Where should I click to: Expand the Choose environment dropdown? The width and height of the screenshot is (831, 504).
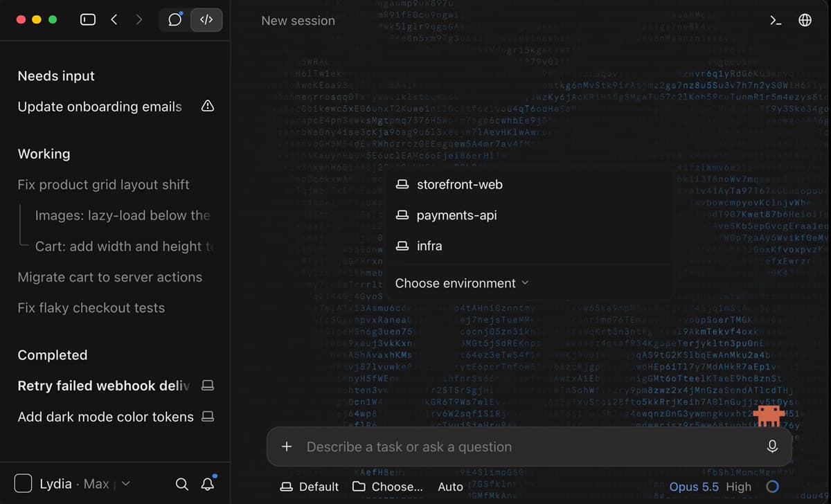point(462,283)
